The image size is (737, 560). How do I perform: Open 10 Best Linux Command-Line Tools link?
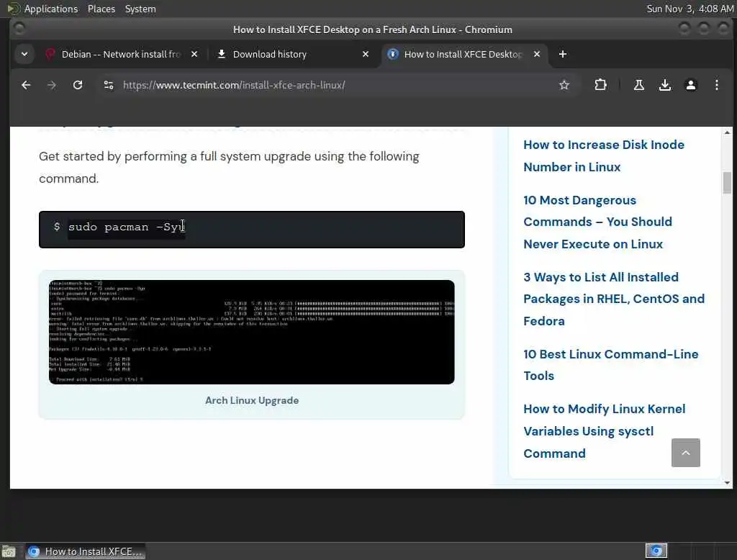pos(610,365)
